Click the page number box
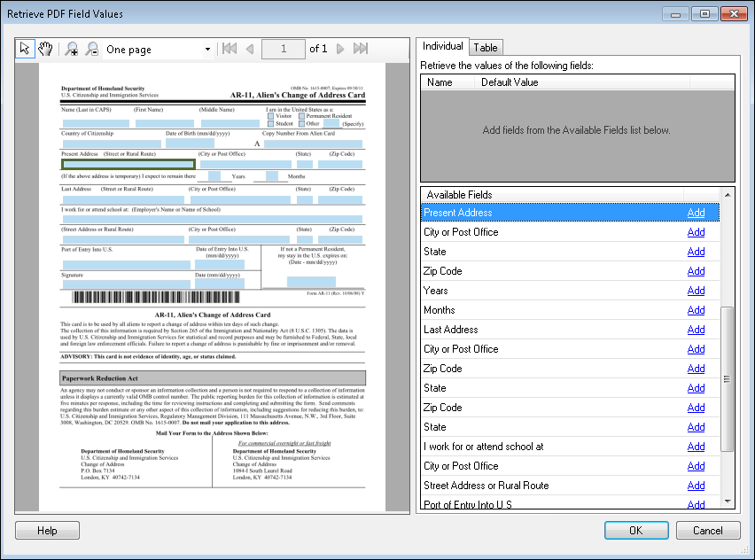Image resolution: width=755 pixels, height=560 pixels. (x=284, y=49)
